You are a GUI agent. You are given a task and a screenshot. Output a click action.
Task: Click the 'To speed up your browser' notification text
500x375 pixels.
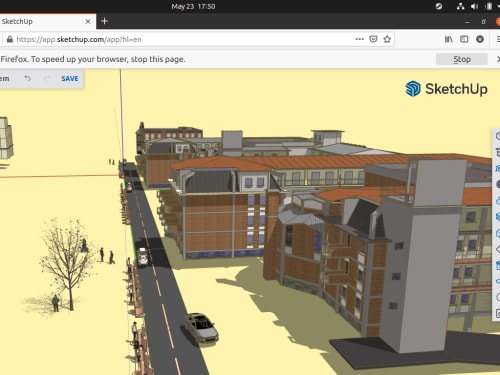coord(93,59)
